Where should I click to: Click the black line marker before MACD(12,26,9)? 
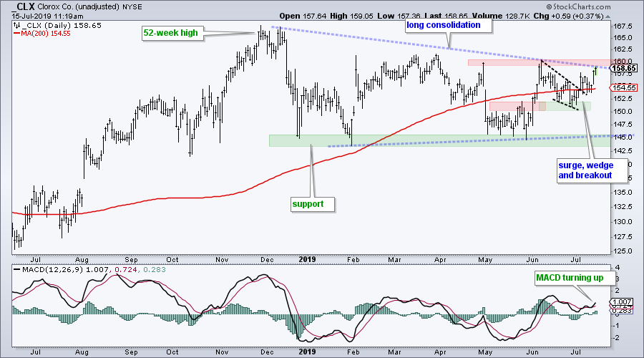(x=16, y=270)
